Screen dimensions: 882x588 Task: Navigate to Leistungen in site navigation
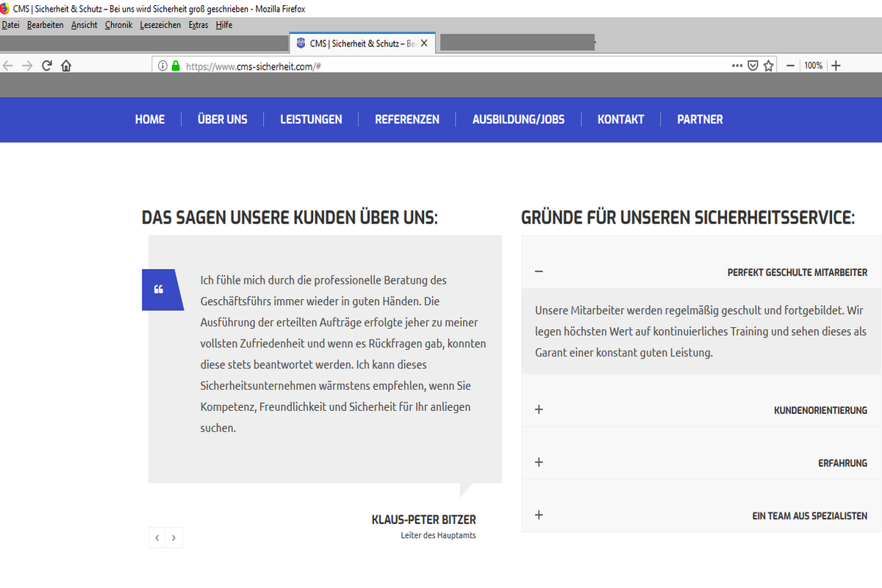[x=311, y=119]
